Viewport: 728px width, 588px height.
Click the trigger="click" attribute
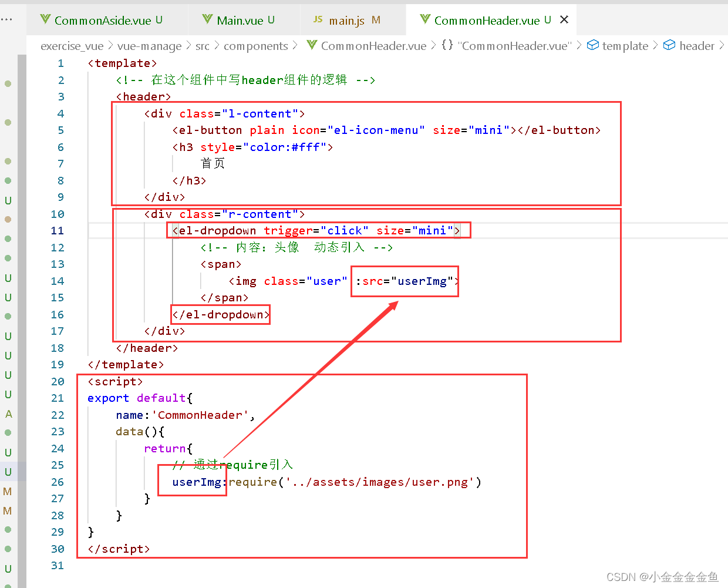tap(316, 231)
